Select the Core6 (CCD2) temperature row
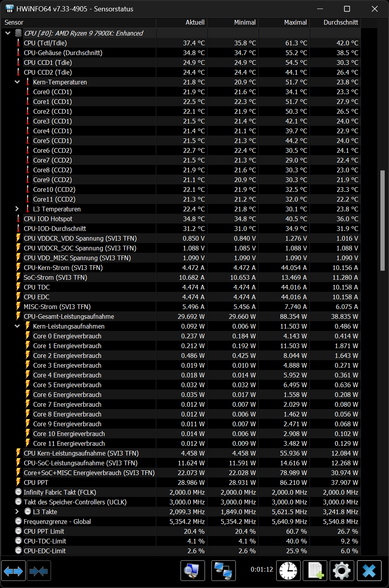 click(x=181, y=150)
